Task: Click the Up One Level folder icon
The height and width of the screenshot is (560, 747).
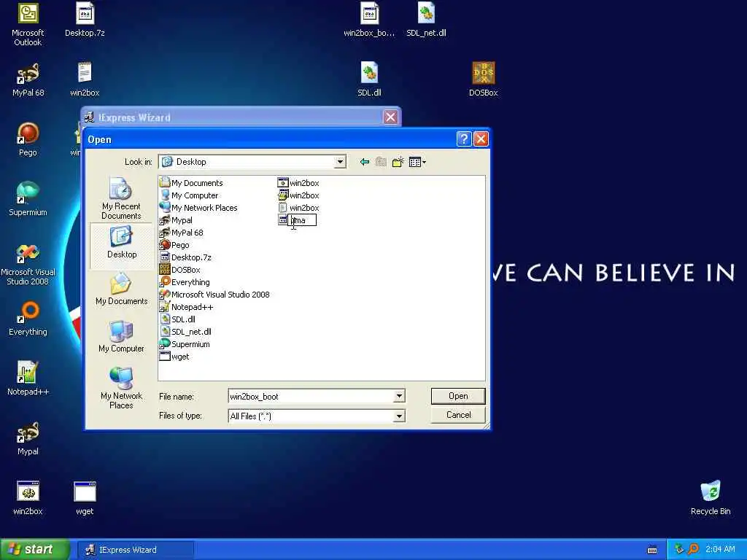Action: (381, 162)
